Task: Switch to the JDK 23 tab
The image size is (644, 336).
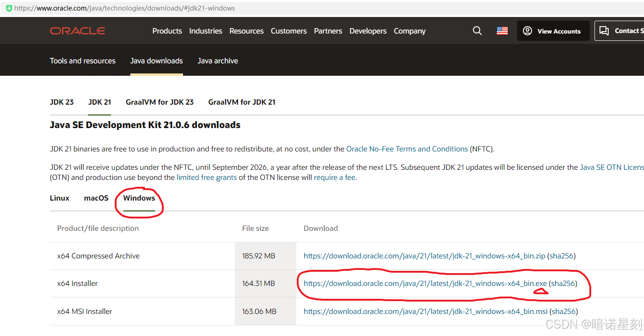Action: click(62, 102)
